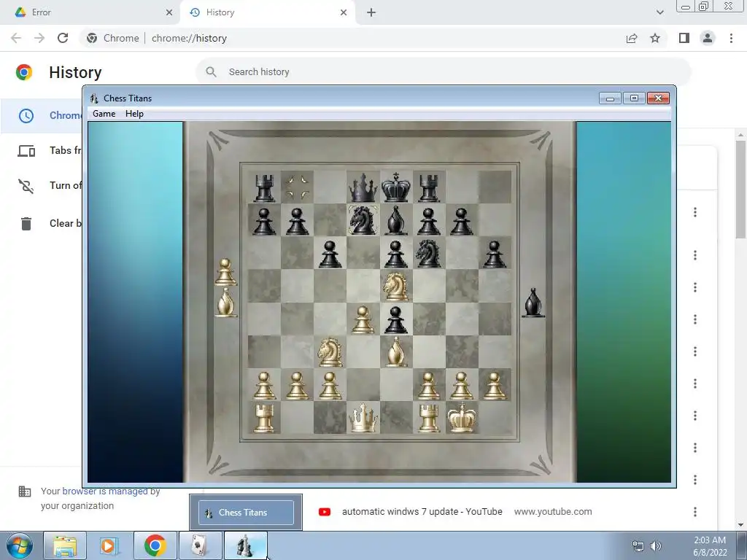
Task: Open the Chrome profile avatar menu
Action: tap(708, 38)
